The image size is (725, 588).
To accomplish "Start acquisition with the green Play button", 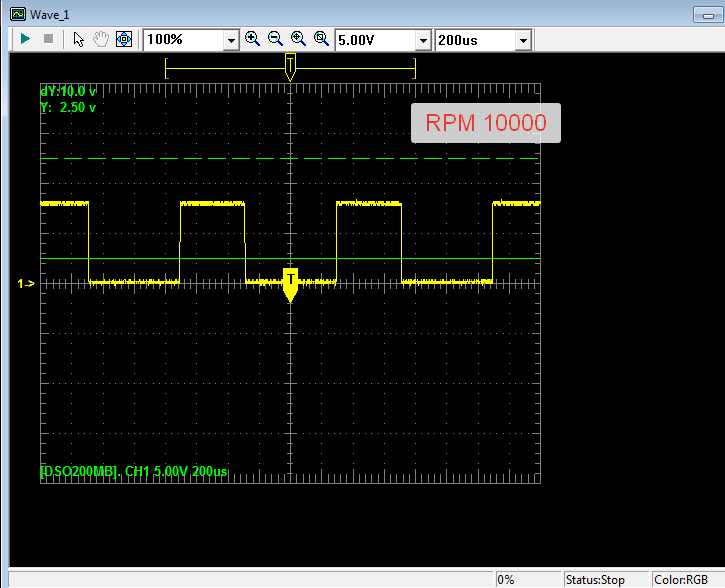I will [x=25, y=39].
